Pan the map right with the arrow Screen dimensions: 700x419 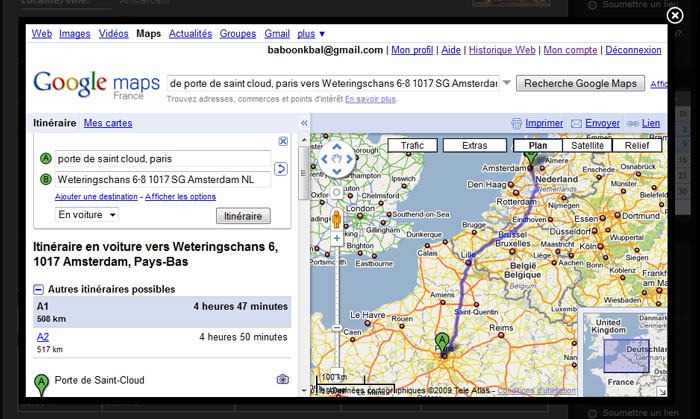(x=349, y=159)
